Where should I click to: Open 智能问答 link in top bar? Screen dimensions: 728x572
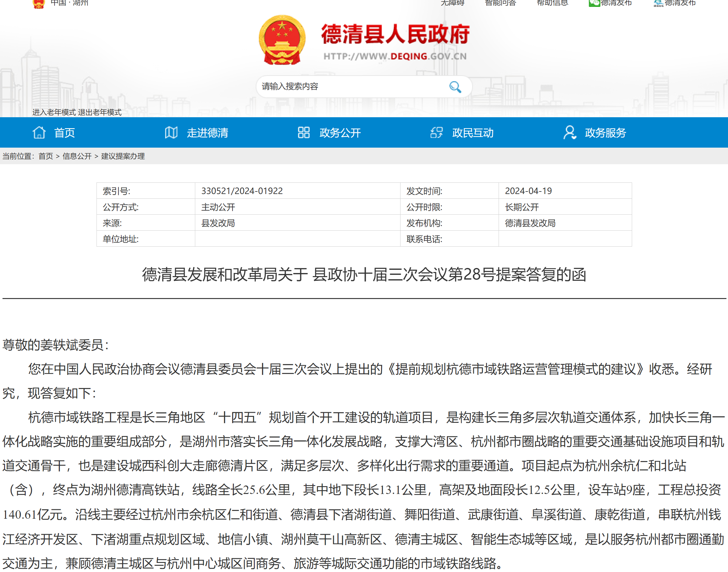(x=500, y=3)
